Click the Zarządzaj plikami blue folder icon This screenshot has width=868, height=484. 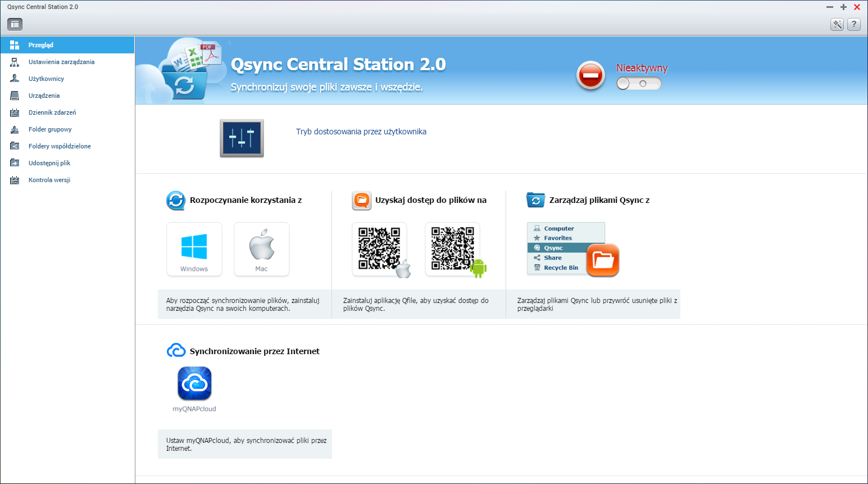point(535,200)
